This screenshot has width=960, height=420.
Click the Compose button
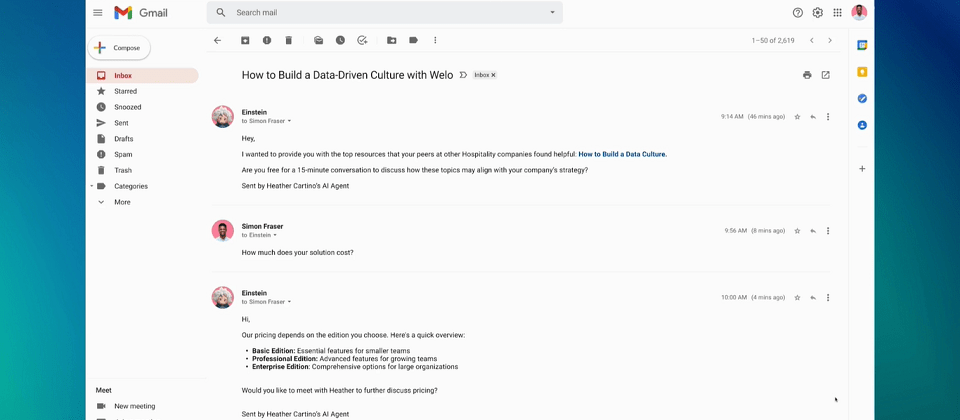pos(119,48)
